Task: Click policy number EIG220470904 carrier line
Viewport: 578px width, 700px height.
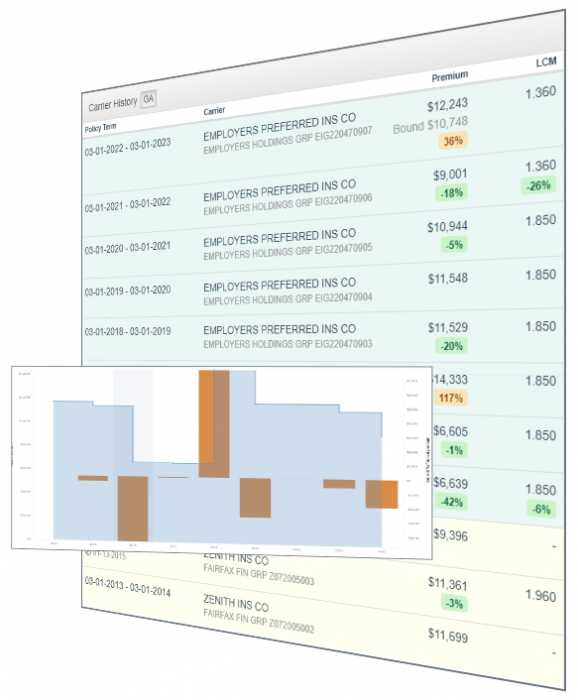Action: tap(287, 299)
